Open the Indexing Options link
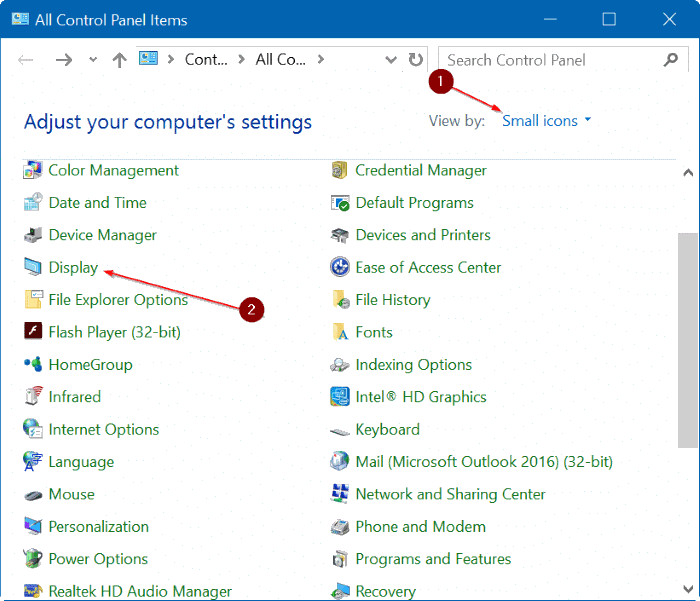The width and height of the screenshot is (700, 601). (x=413, y=365)
